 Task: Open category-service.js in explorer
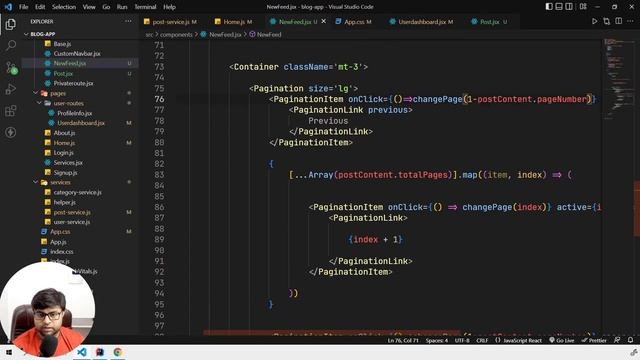78,192
